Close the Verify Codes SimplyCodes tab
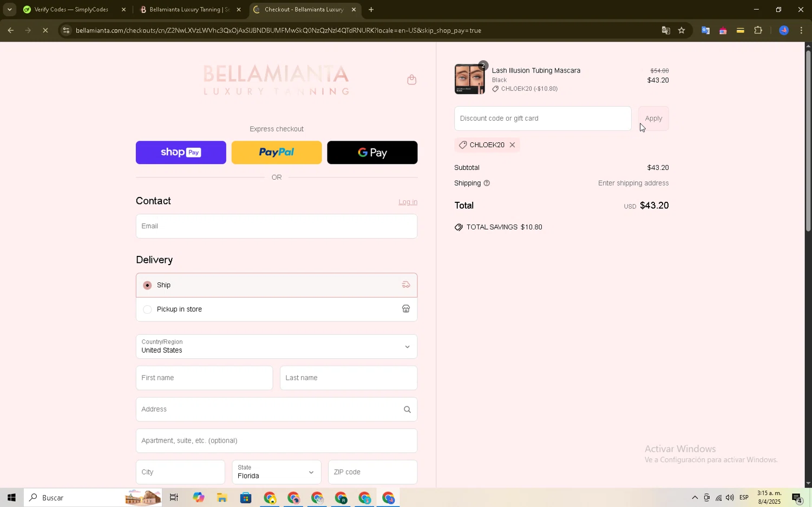The height and width of the screenshot is (507, 812). (123, 9)
